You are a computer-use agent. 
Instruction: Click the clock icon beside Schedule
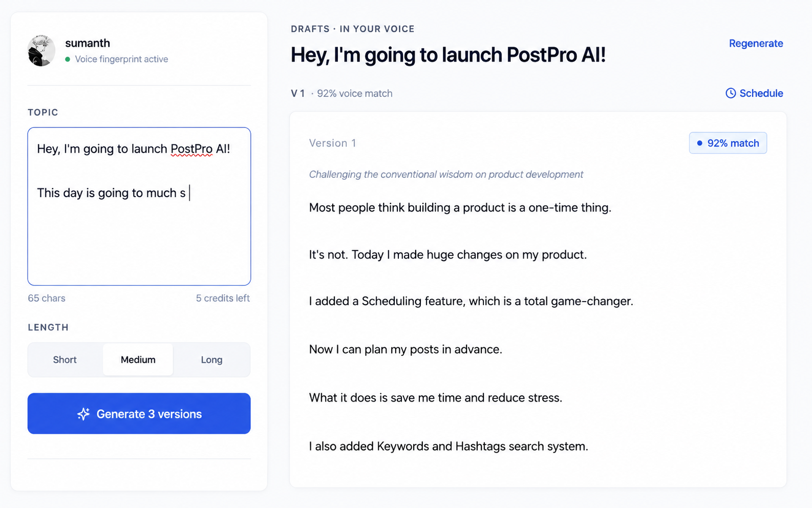point(731,93)
